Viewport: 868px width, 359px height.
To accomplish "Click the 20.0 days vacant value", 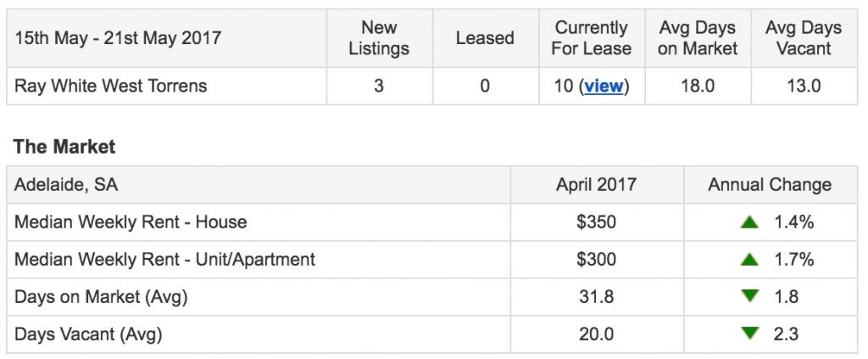I will (x=596, y=334).
